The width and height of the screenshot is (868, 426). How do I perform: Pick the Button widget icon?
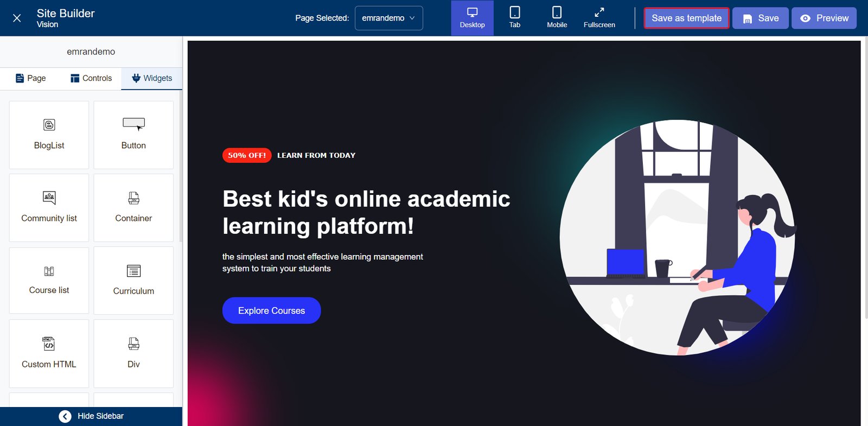tap(133, 124)
